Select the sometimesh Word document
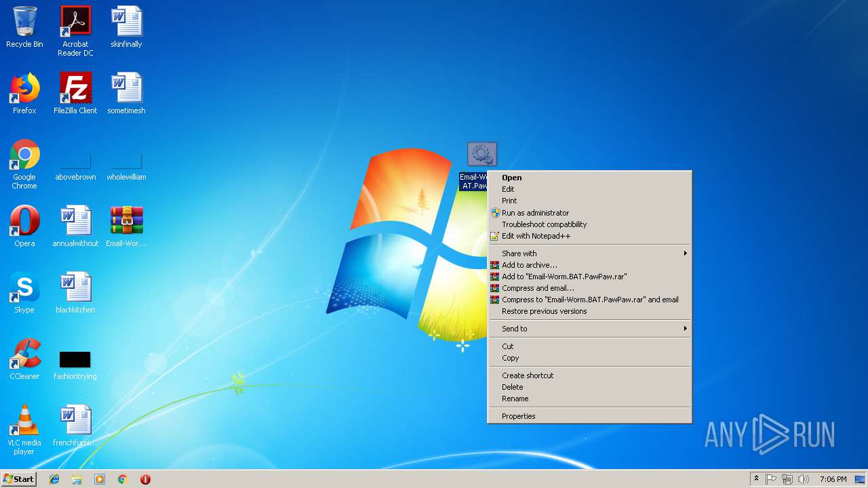868x488 pixels. coord(126,94)
